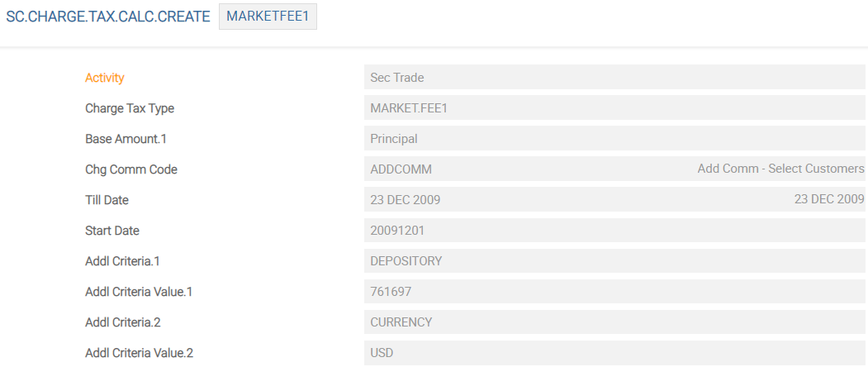The width and height of the screenshot is (868, 367).
Task: Click the Addl Criteria Value.2 label
Action: point(139,353)
